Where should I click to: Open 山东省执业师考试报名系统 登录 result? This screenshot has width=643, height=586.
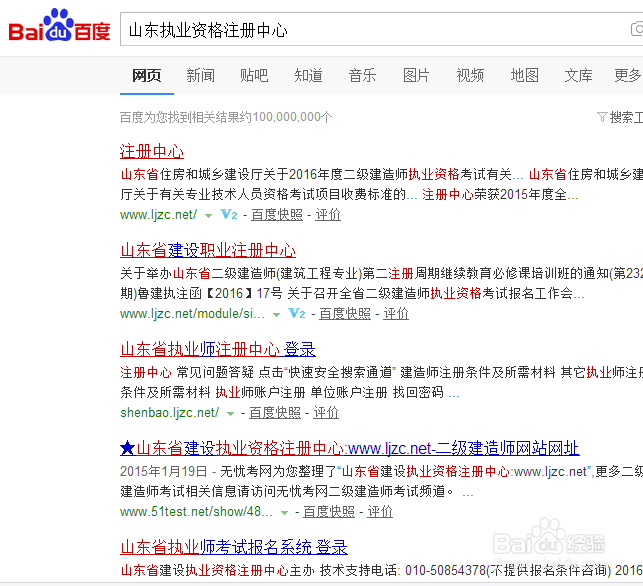pos(234,547)
